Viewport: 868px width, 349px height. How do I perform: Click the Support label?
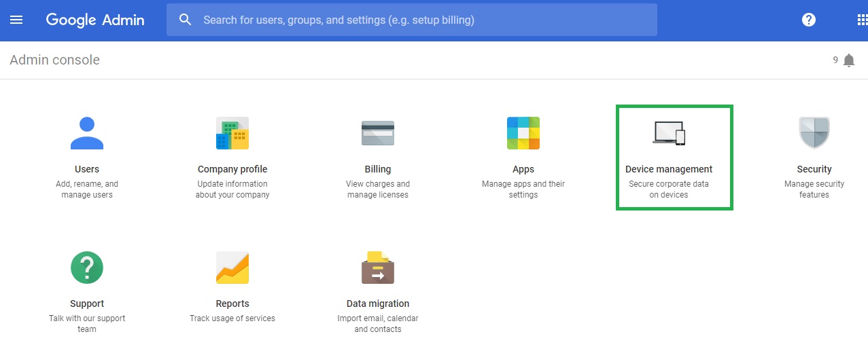point(87,304)
